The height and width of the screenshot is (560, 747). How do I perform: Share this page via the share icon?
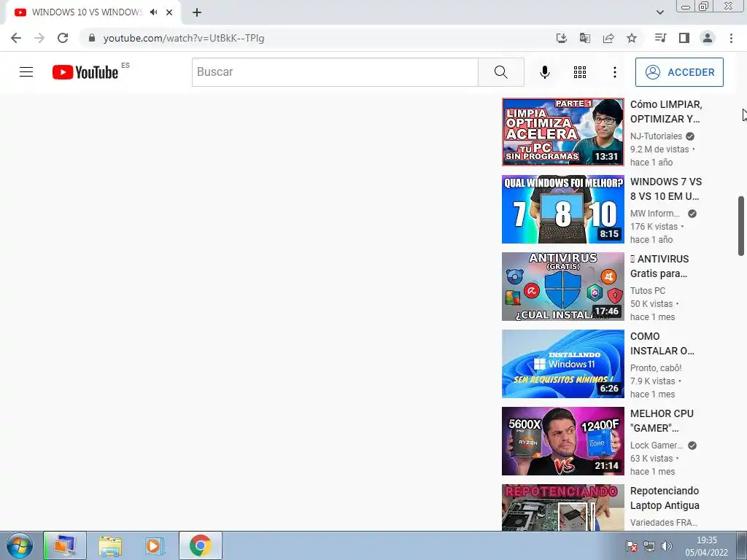(608, 38)
